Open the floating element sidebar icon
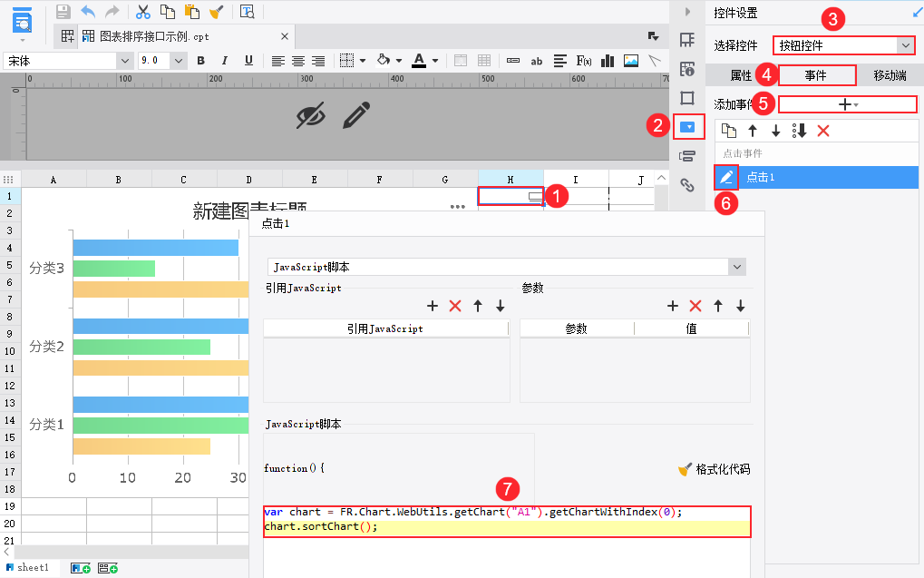 tap(687, 98)
